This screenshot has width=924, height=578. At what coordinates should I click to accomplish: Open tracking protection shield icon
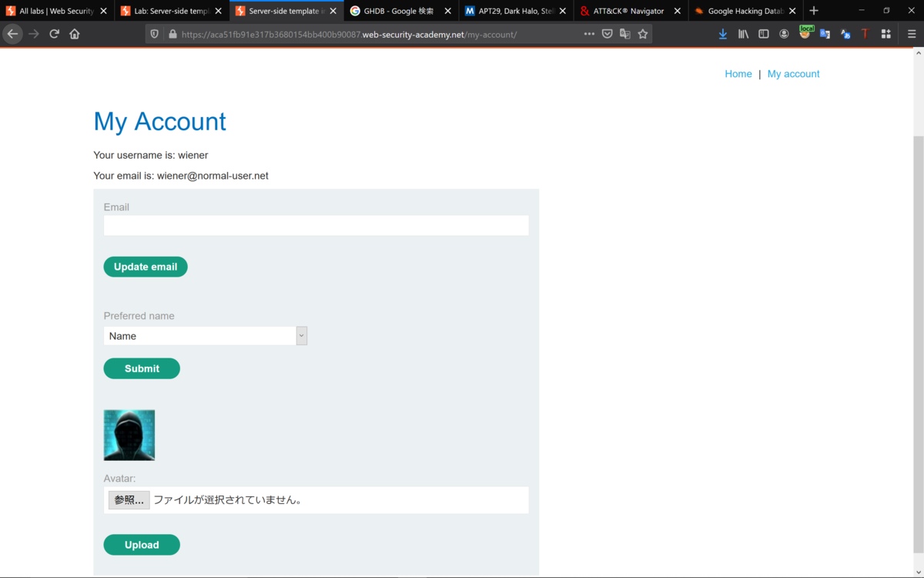click(x=155, y=34)
